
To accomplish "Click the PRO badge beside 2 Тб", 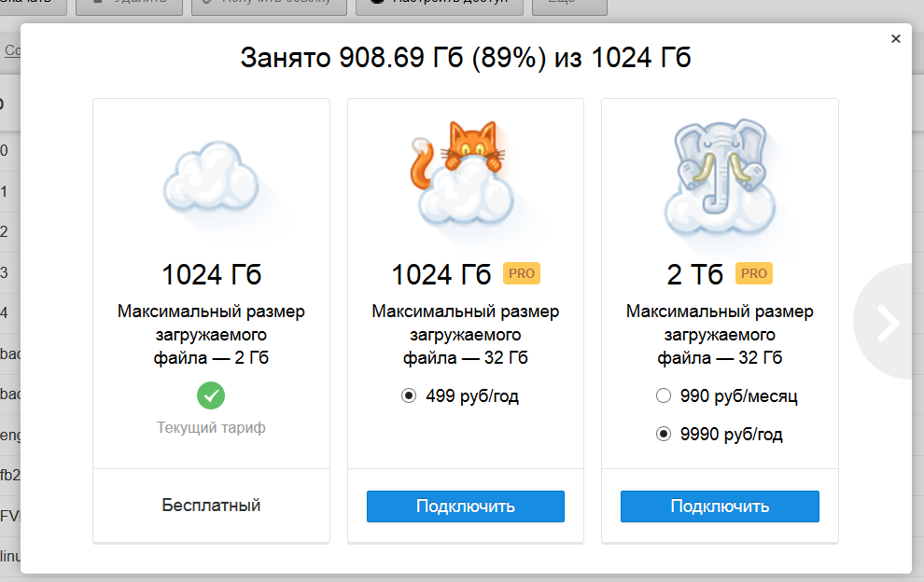I will [754, 273].
